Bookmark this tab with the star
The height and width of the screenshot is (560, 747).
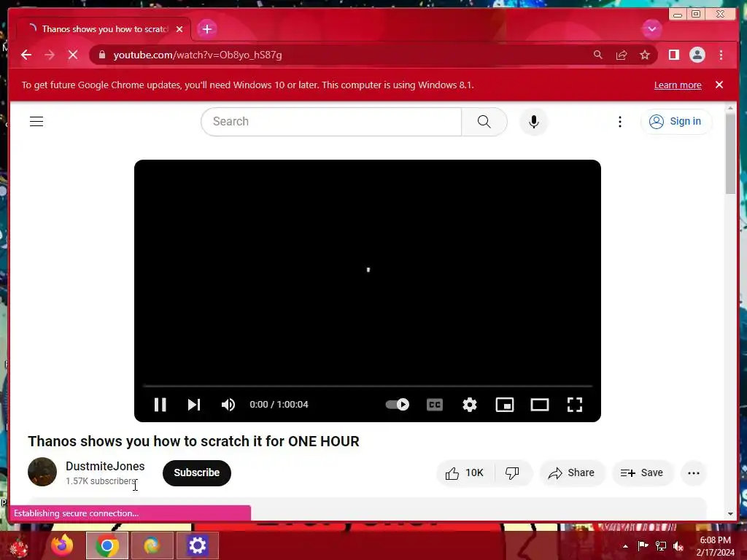coord(645,55)
